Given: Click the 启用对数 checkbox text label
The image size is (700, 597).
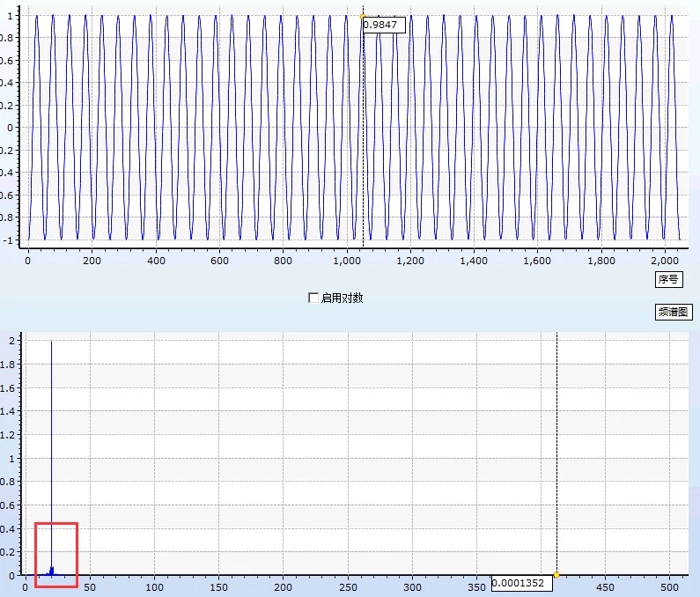Looking at the screenshot, I should coord(342,298).
